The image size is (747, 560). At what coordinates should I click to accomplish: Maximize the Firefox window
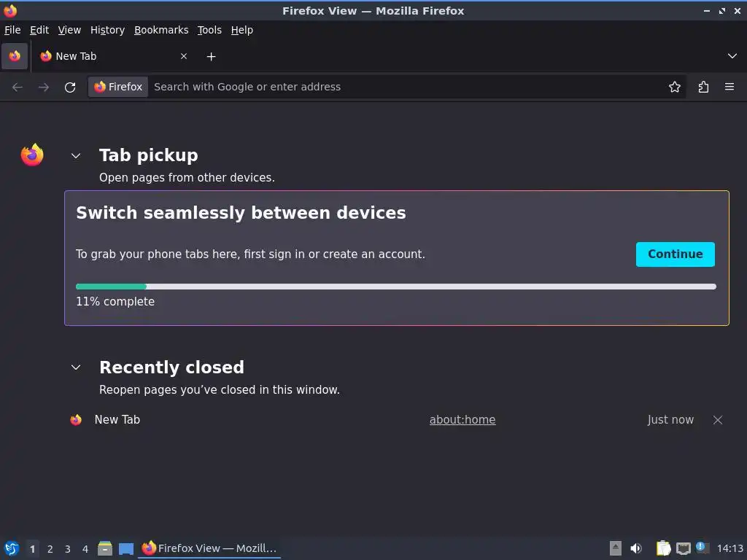point(722,10)
